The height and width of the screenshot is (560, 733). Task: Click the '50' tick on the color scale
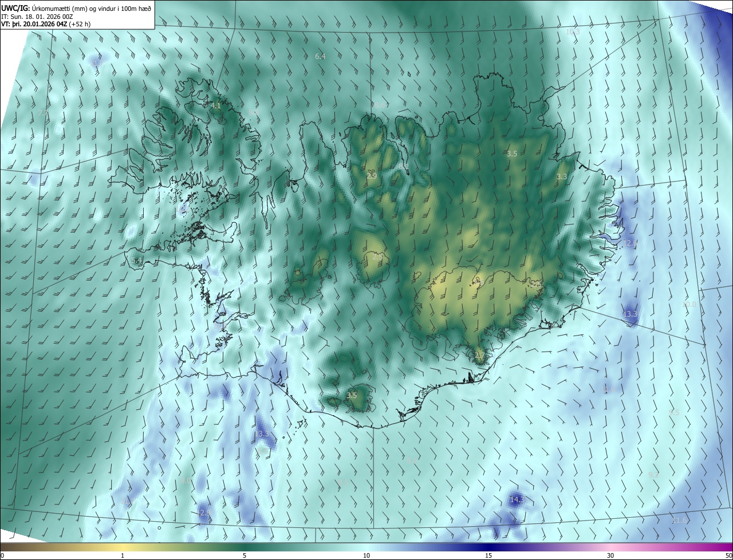coord(728,555)
